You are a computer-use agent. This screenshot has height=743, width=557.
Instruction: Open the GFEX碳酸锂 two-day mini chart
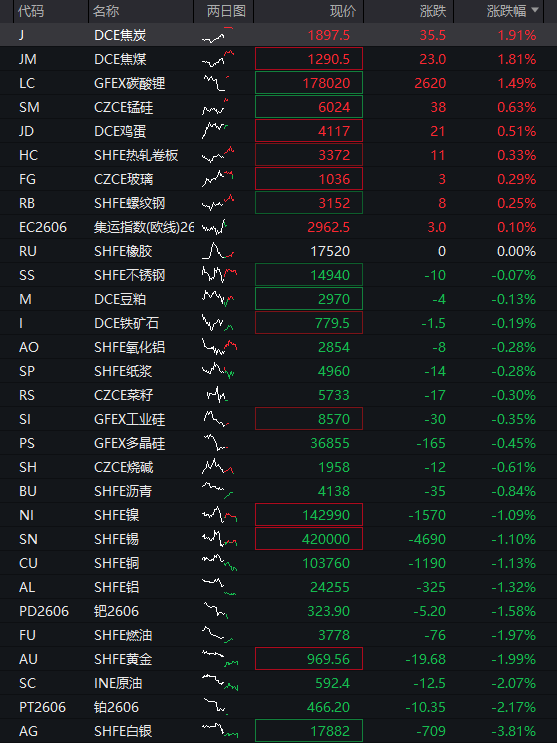tap(217, 83)
